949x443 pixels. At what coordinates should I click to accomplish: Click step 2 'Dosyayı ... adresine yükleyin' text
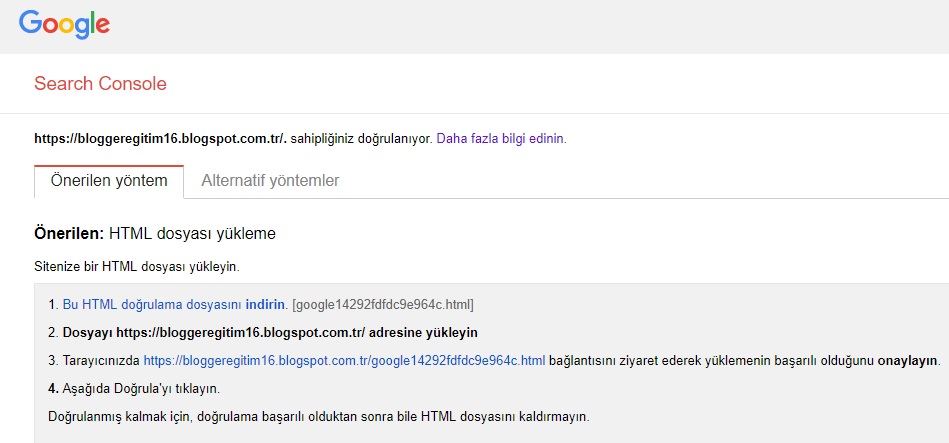[271, 333]
